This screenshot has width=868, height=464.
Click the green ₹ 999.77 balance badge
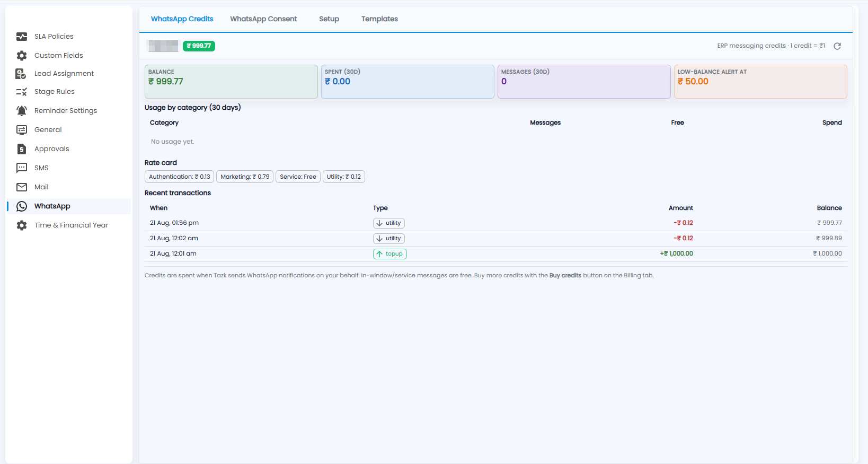199,46
